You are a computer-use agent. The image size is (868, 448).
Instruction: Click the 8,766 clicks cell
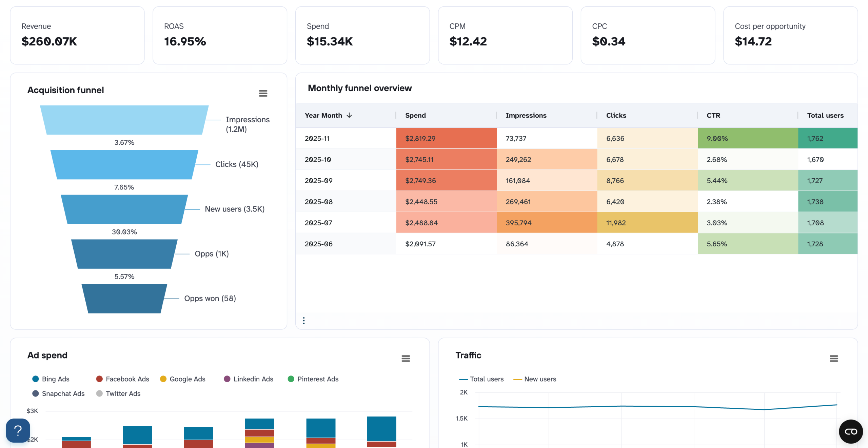[647, 181]
